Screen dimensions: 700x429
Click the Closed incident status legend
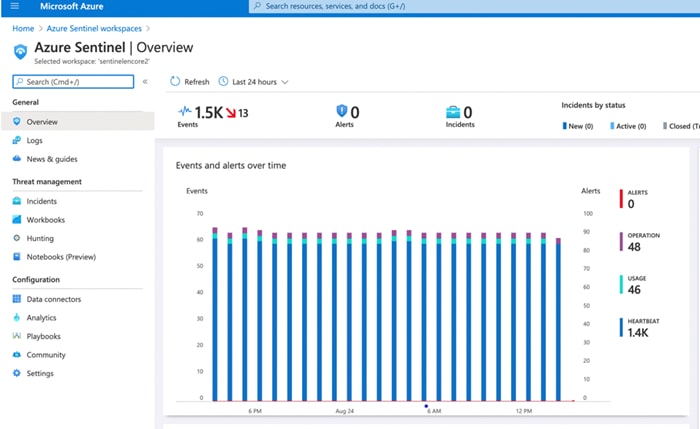point(681,126)
